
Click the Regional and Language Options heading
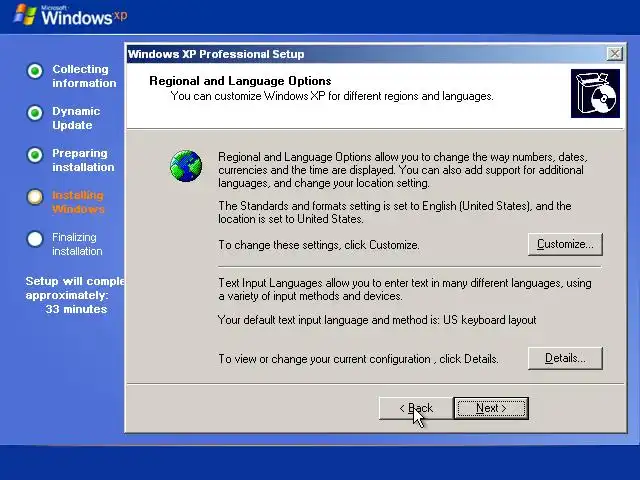coord(240,81)
